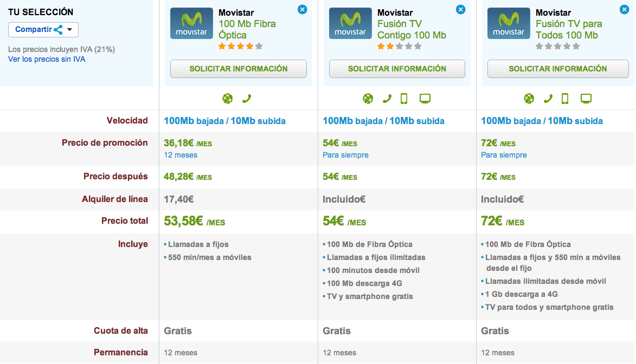Click the 'Velocidad' row label
This screenshot has width=636, height=364.
[127, 120]
